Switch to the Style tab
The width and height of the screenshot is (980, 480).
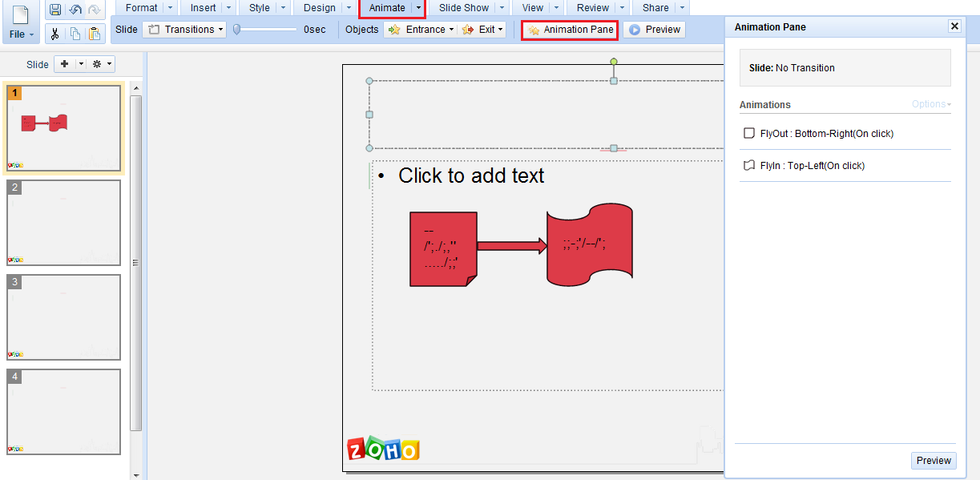[x=260, y=8]
